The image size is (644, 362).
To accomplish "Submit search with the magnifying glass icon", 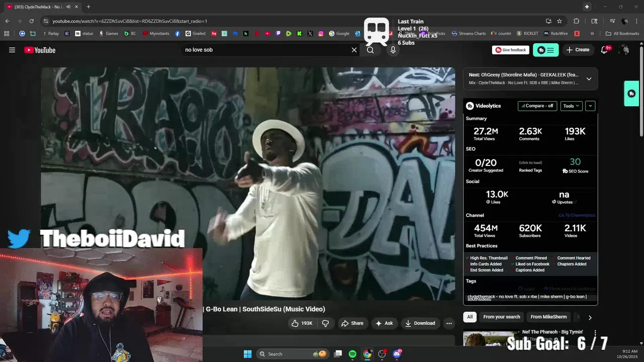I will pyautogui.click(x=370, y=50).
